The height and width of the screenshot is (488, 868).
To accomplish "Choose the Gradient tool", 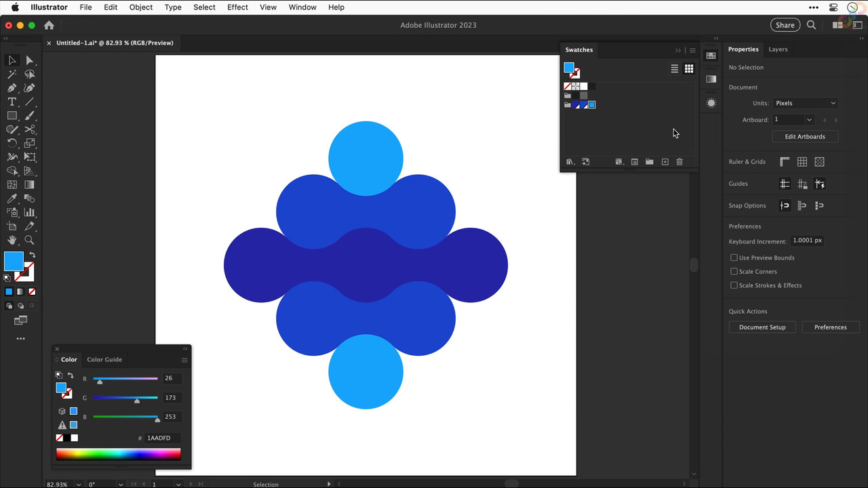I will (x=29, y=184).
